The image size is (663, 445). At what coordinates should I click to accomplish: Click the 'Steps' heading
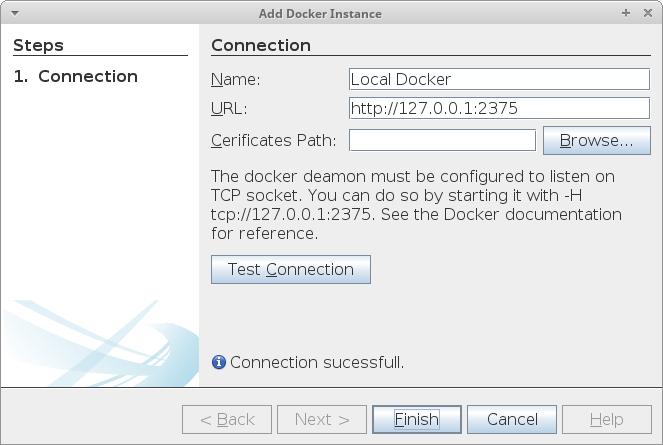38,45
